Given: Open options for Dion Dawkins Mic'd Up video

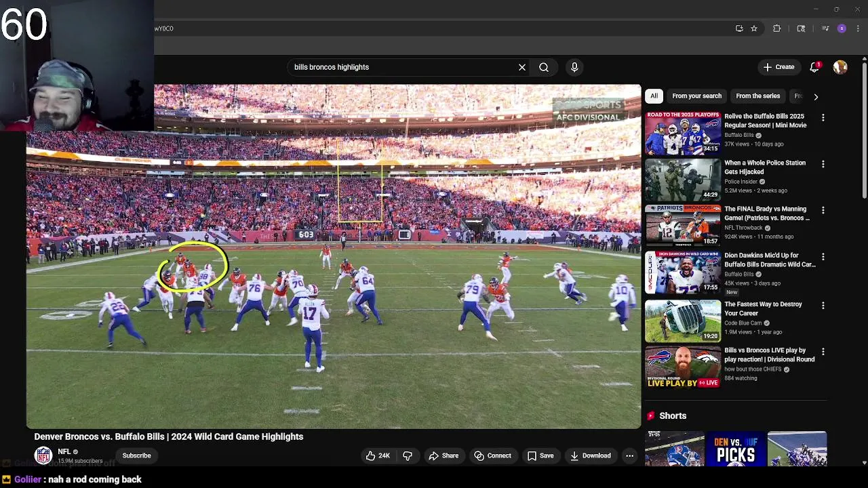Looking at the screenshot, I should [823, 257].
